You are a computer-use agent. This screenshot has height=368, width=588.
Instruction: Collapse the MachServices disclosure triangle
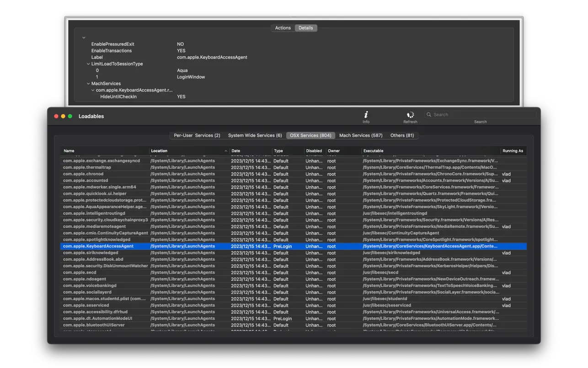click(x=89, y=83)
